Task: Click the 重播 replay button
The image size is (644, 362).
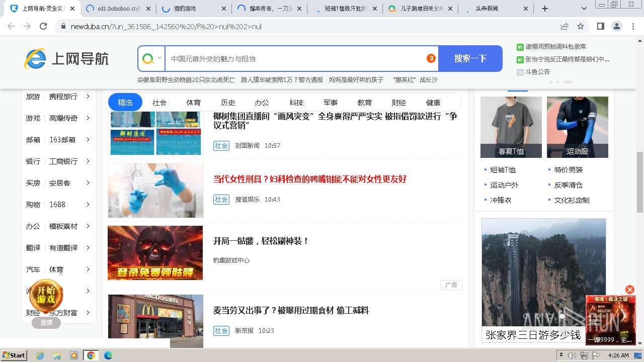Action: pyautogui.click(x=46, y=323)
